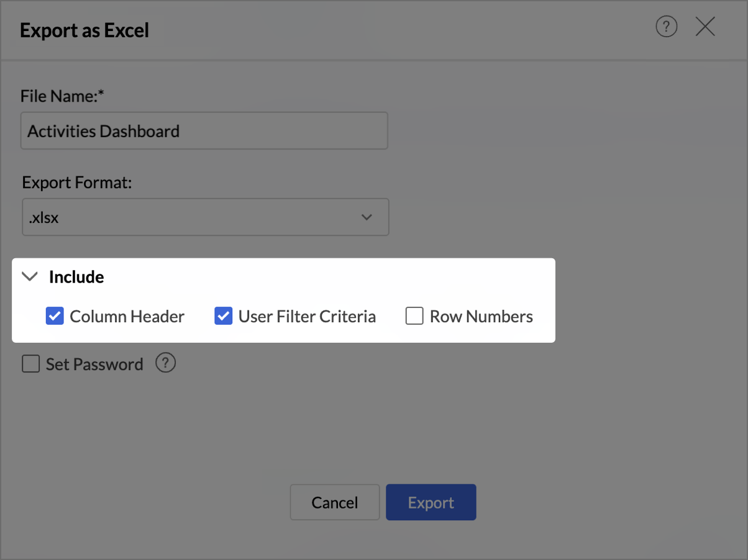
Task: Click the Set Password label text
Action: click(94, 364)
